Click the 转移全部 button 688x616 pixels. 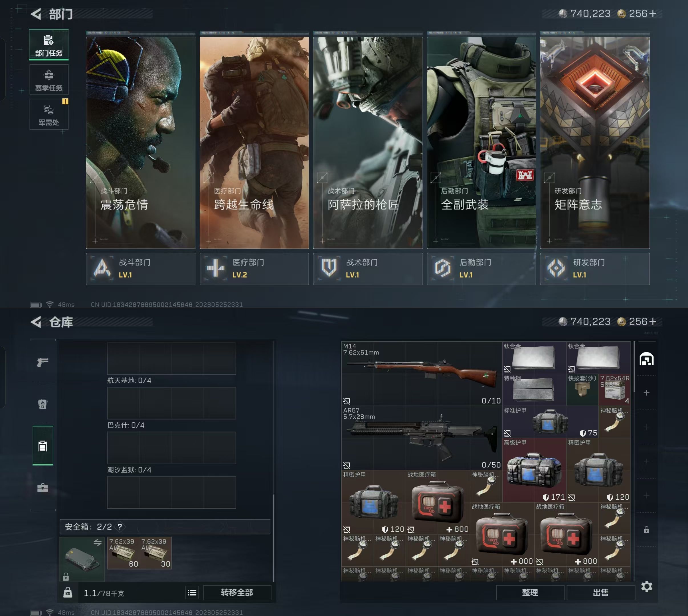click(x=237, y=593)
